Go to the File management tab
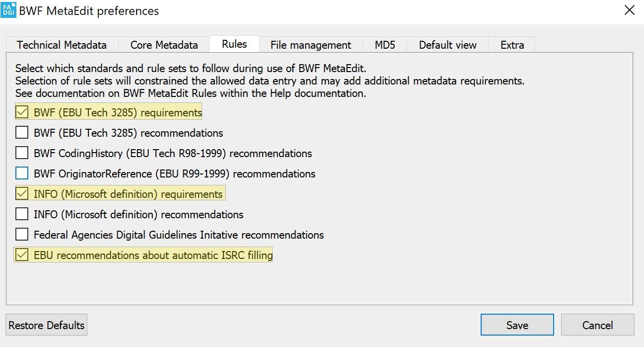Viewport: 644px width, 347px height. click(311, 45)
